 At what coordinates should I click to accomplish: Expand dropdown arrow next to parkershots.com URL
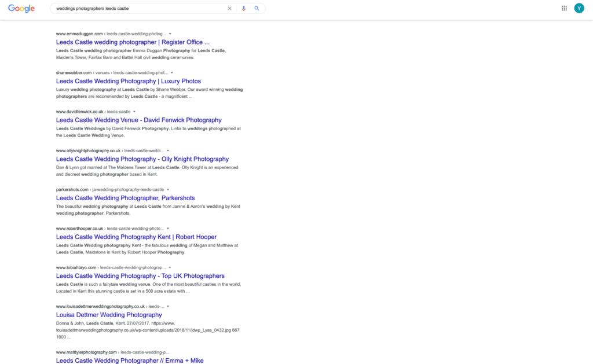(168, 189)
